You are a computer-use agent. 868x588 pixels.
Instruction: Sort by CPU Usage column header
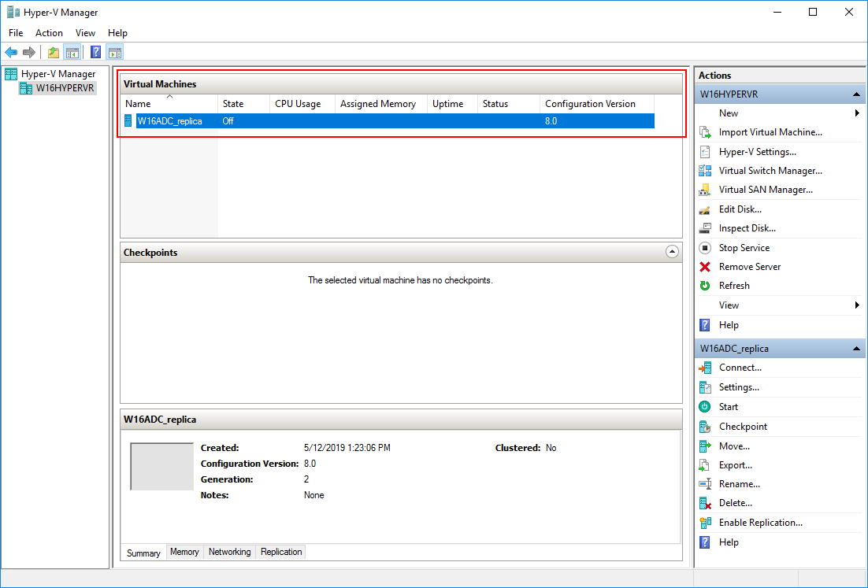point(302,103)
